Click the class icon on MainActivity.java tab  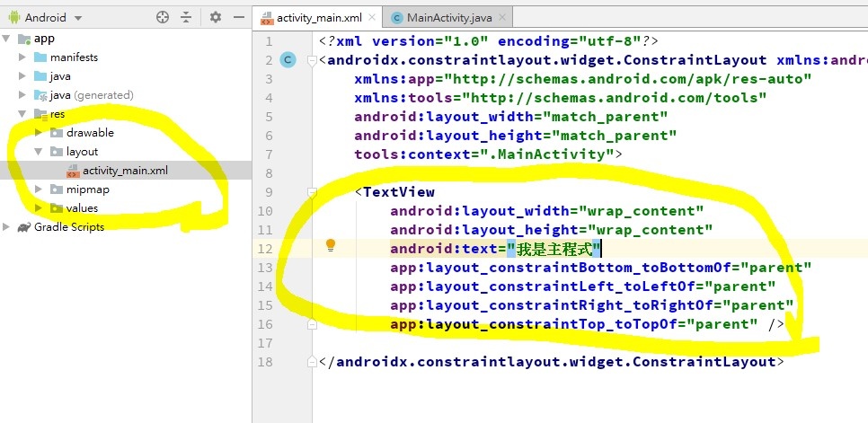(x=396, y=18)
